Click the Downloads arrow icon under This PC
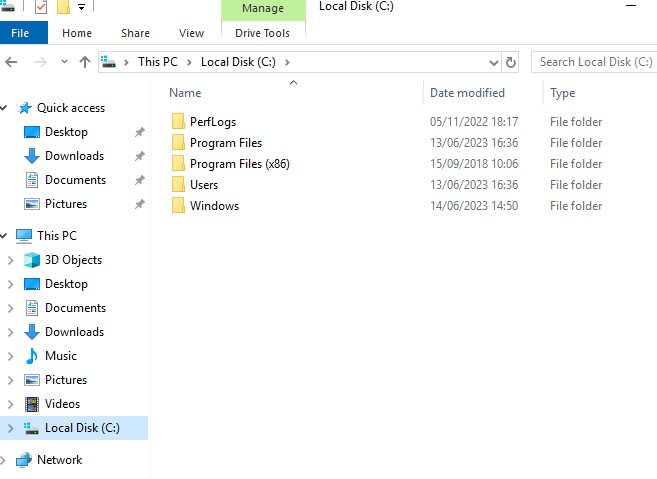 click(32, 332)
